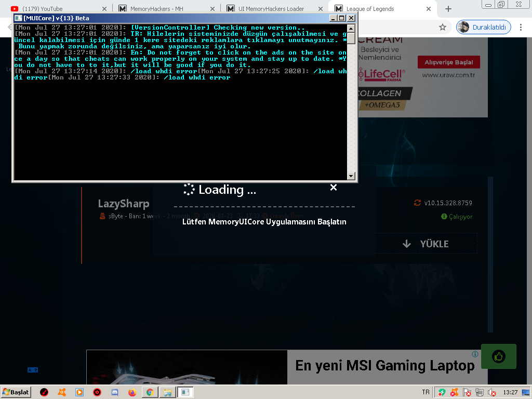The width and height of the screenshot is (532, 399).
Task: Maximize the MUICore console window
Action: point(342,18)
